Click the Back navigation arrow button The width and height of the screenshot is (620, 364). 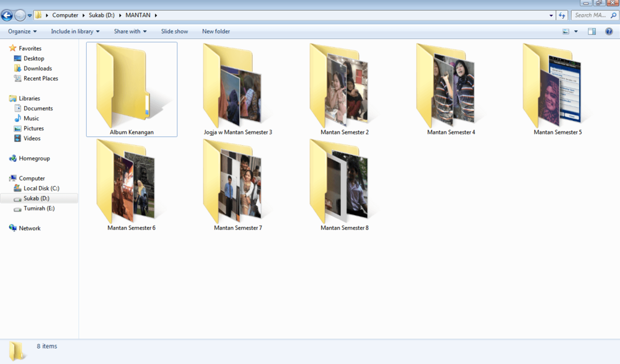click(x=7, y=16)
